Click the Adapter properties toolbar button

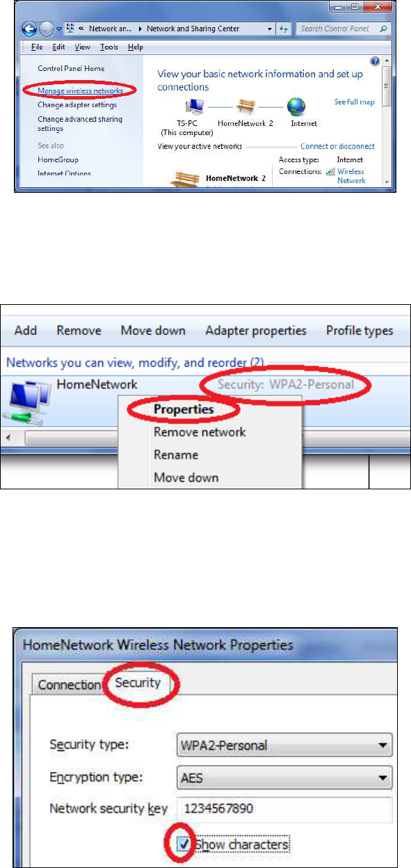tap(256, 331)
